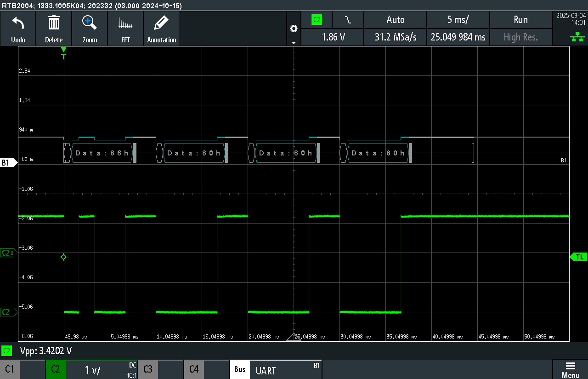Open the settings gear dropdown

tap(294, 29)
